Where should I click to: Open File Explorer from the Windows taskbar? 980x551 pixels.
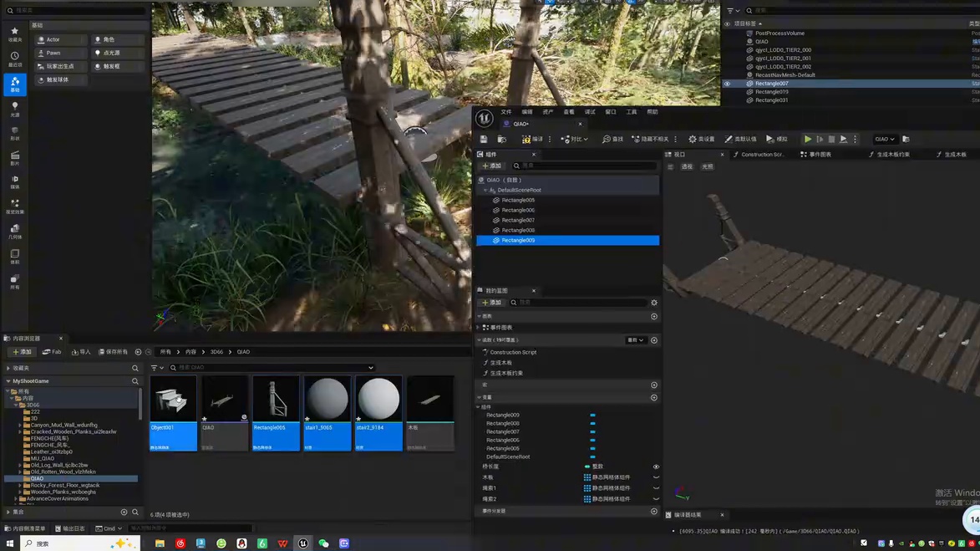point(160,543)
